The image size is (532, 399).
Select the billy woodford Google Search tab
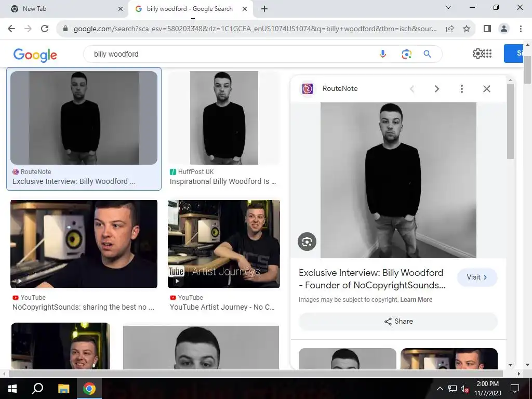(x=190, y=9)
